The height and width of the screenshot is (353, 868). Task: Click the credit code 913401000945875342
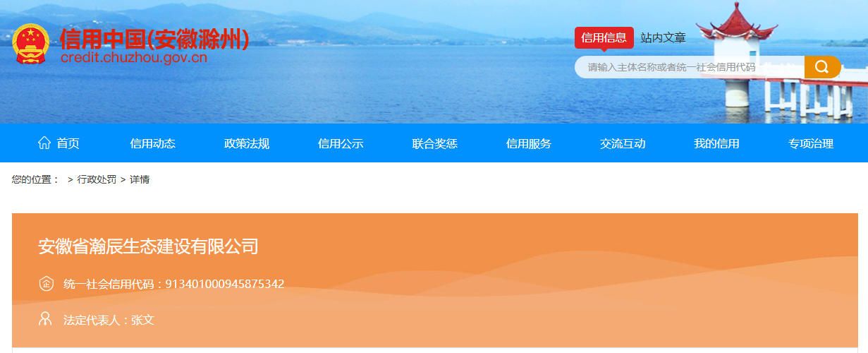[x=224, y=284]
